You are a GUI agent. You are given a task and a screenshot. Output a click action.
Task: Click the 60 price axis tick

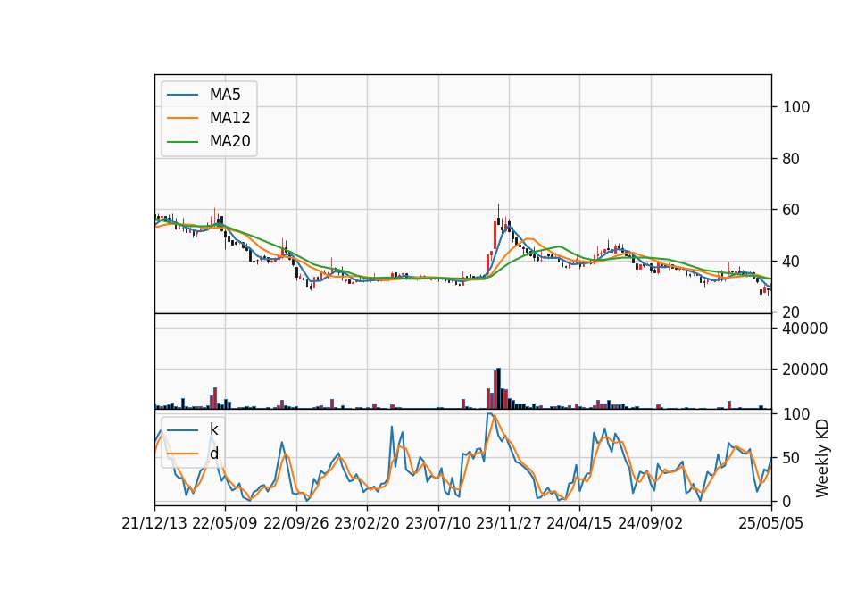[792, 210]
